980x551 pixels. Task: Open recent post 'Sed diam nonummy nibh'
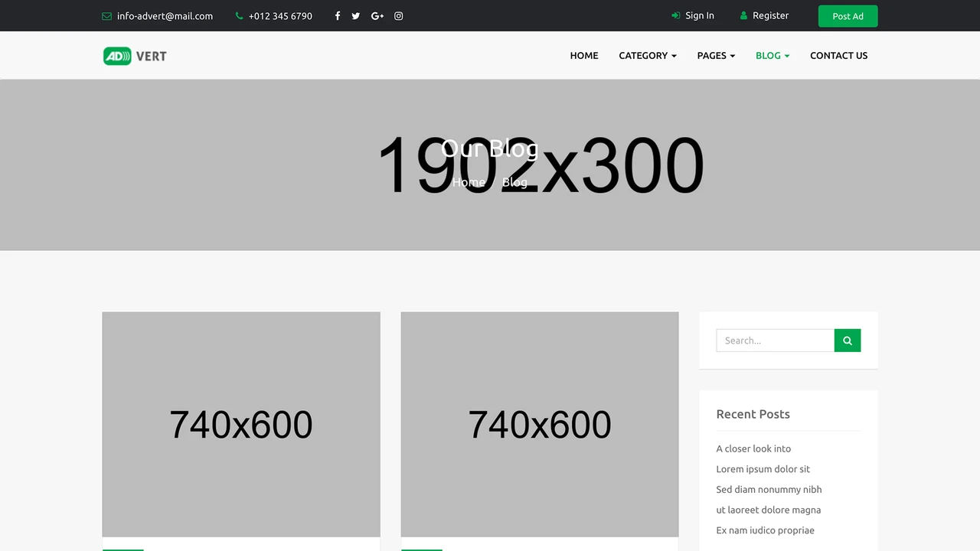coord(769,490)
